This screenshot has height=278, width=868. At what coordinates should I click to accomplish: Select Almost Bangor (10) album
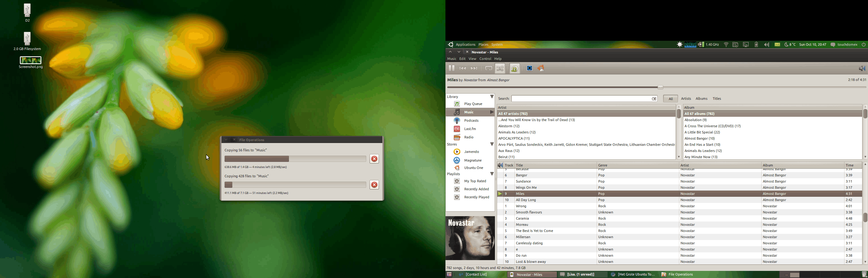772,139
